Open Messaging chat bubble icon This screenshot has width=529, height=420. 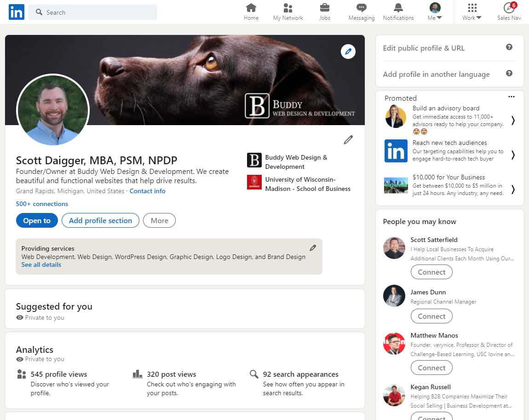click(x=361, y=7)
